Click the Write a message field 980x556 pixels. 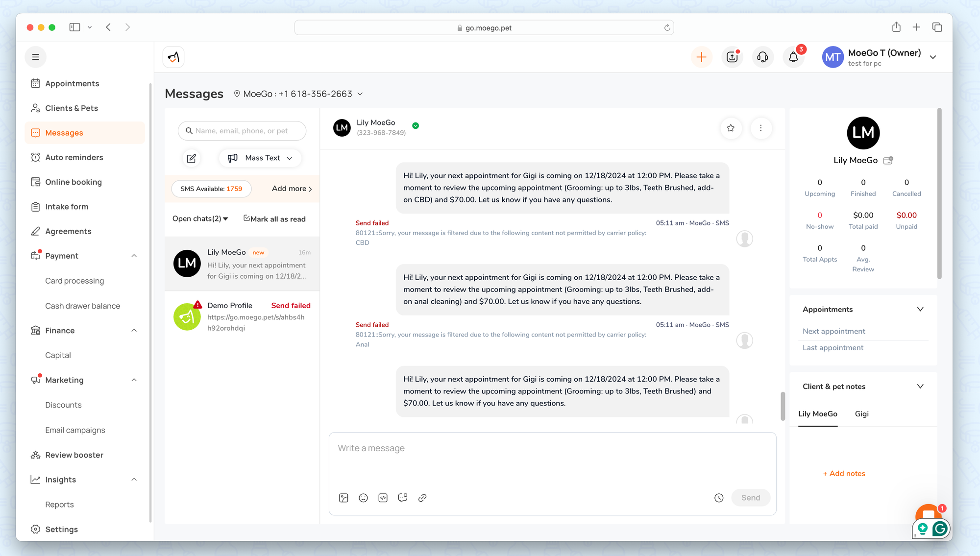point(551,458)
